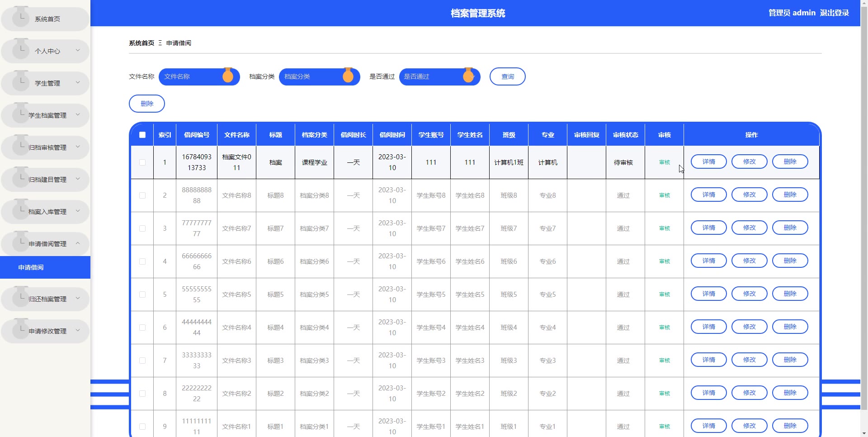
Task: Click the round icon beside 档案入库管理
Action: tap(21, 210)
